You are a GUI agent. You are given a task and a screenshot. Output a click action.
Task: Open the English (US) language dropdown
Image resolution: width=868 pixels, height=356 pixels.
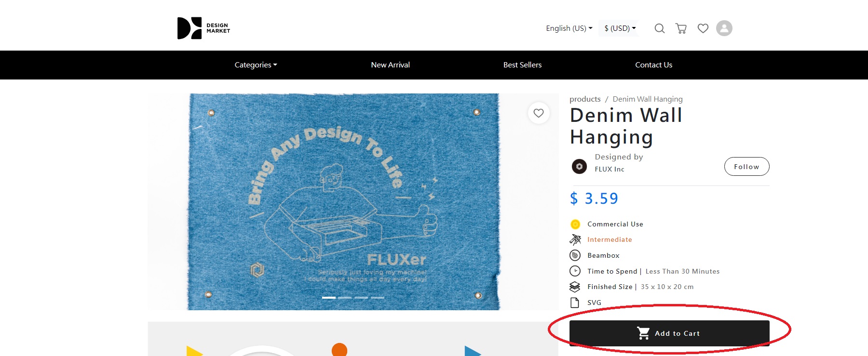coord(569,28)
